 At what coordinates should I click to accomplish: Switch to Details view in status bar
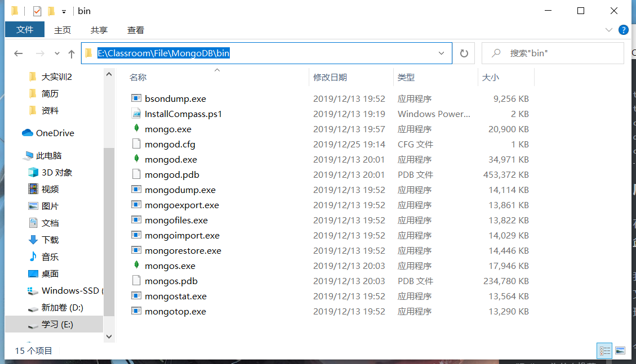pyautogui.click(x=604, y=350)
